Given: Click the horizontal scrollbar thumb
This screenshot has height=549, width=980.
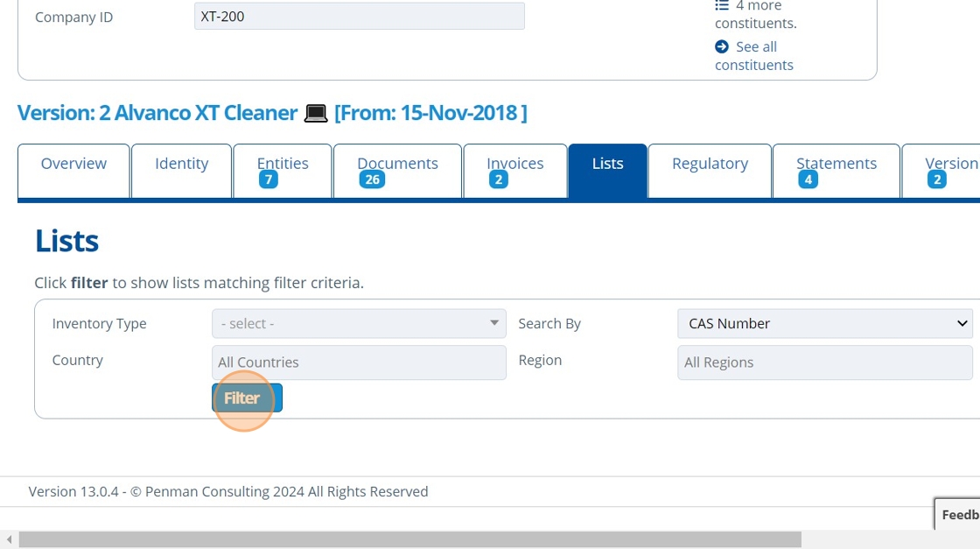Looking at the screenshot, I should pyautogui.click(x=409, y=540).
